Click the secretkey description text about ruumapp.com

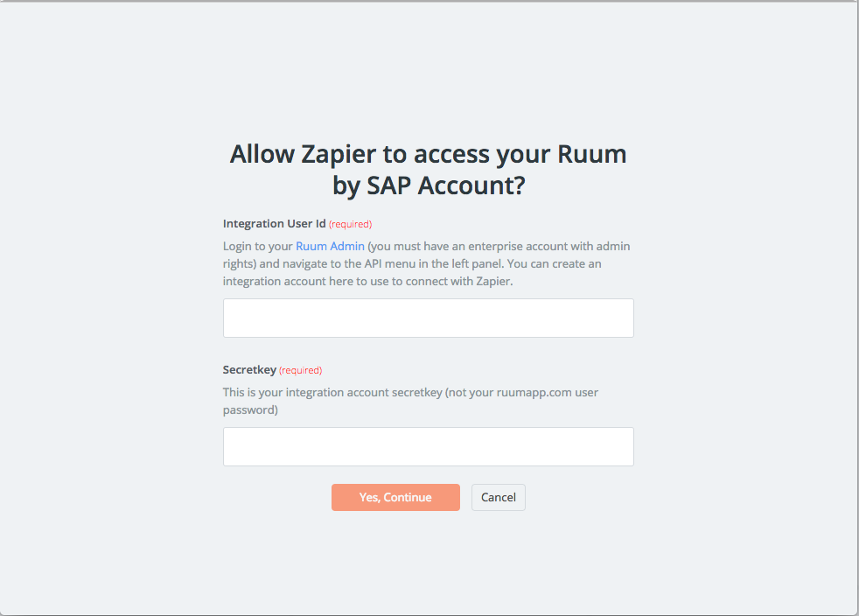click(410, 401)
